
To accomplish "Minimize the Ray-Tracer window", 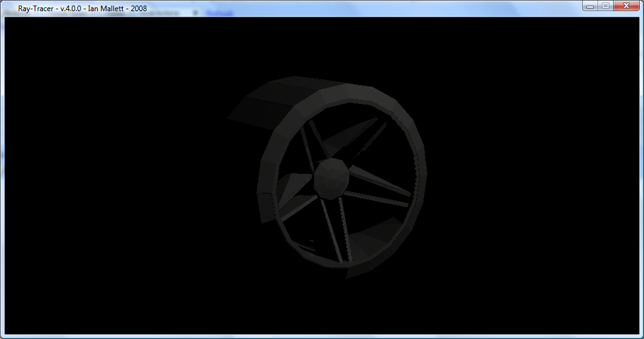I will pyautogui.click(x=591, y=6).
